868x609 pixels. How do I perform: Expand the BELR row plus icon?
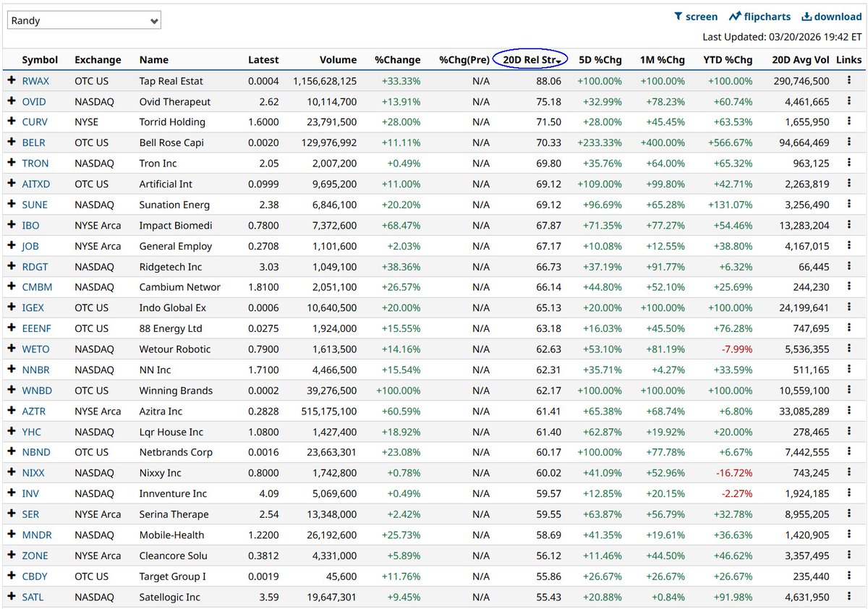click(x=11, y=142)
